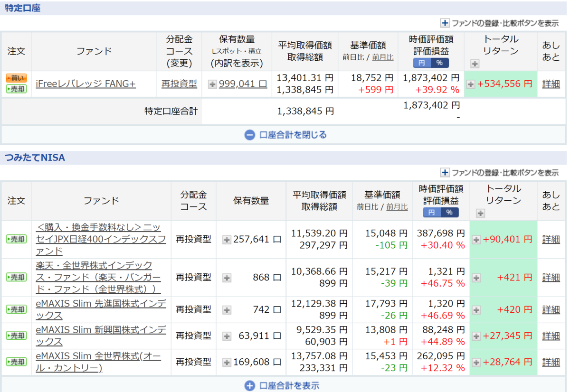
Task: Click 売却 for ニッセイJPX日経400インデックスファンド
Action: pos(16,239)
